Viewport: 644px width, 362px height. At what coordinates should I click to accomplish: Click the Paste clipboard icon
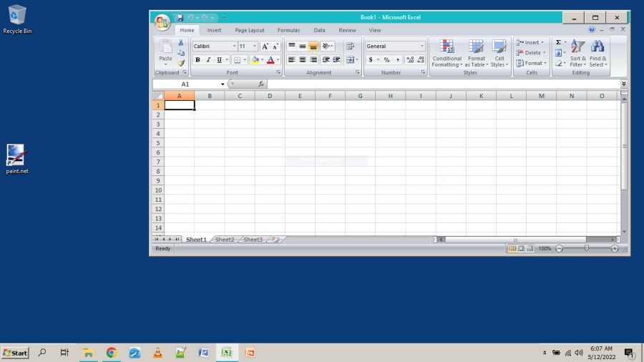165,47
